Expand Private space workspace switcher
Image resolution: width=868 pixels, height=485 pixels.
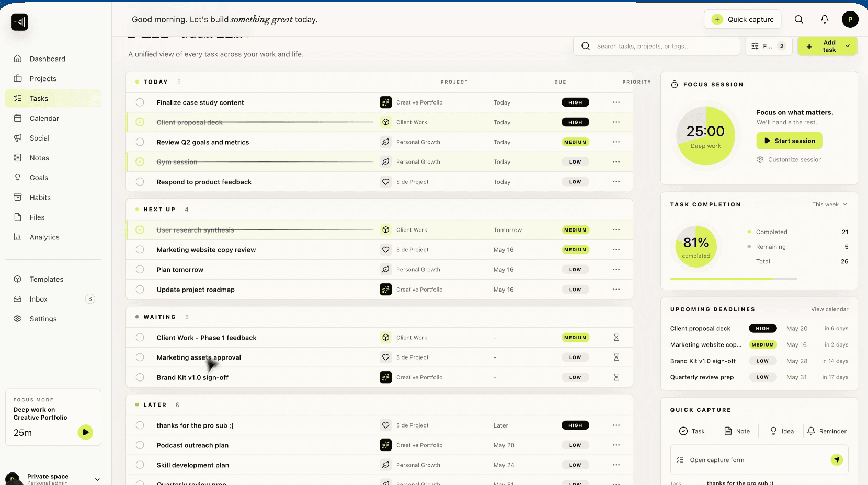point(97,479)
